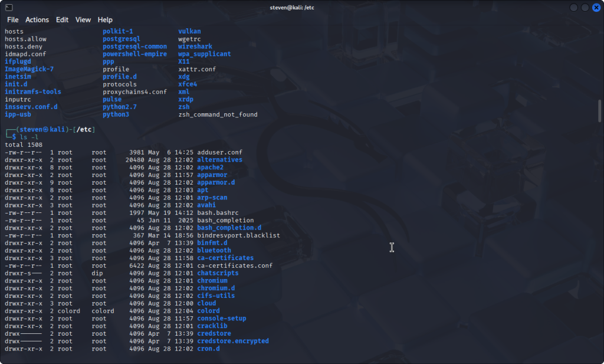This screenshot has height=364, width=604.
Task: Open the View menu
Action: (83, 19)
